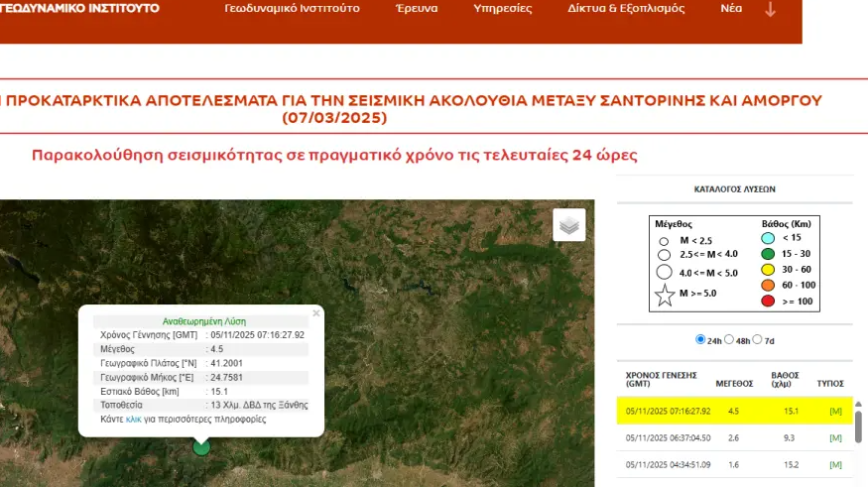868x487 pixels.
Task: Click the 'κλικ' link for more information
Action: tap(133, 420)
